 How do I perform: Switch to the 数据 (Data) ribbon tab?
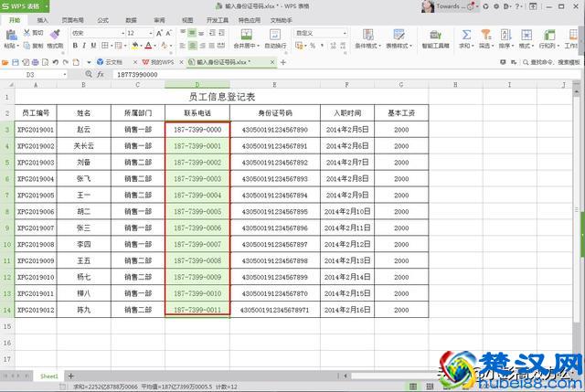point(131,20)
